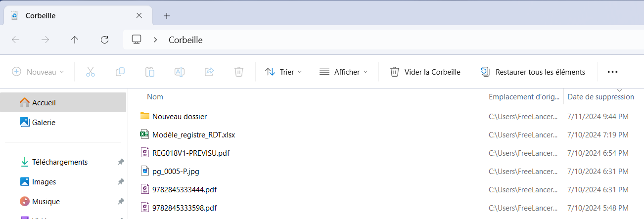Sort by the Nom column header
This screenshot has height=219, width=644.
coord(155,97)
